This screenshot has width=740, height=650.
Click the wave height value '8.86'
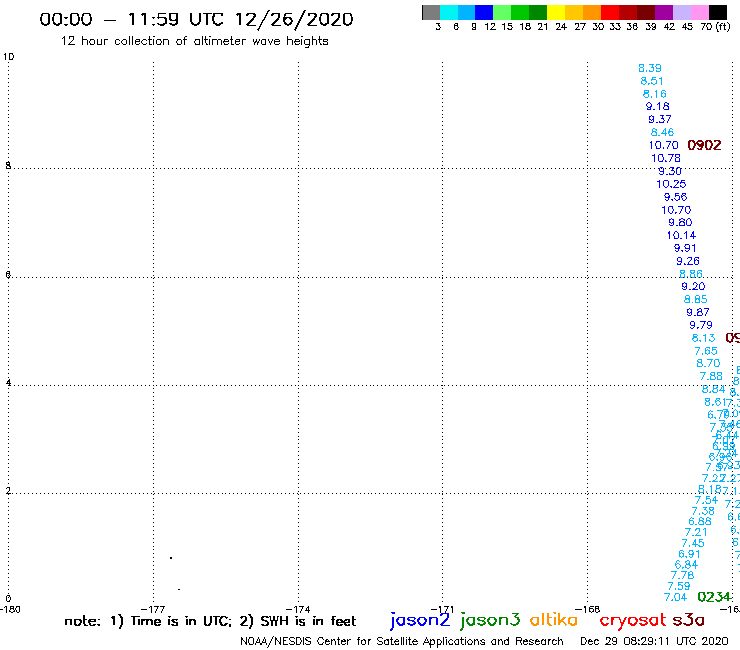click(x=690, y=274)
